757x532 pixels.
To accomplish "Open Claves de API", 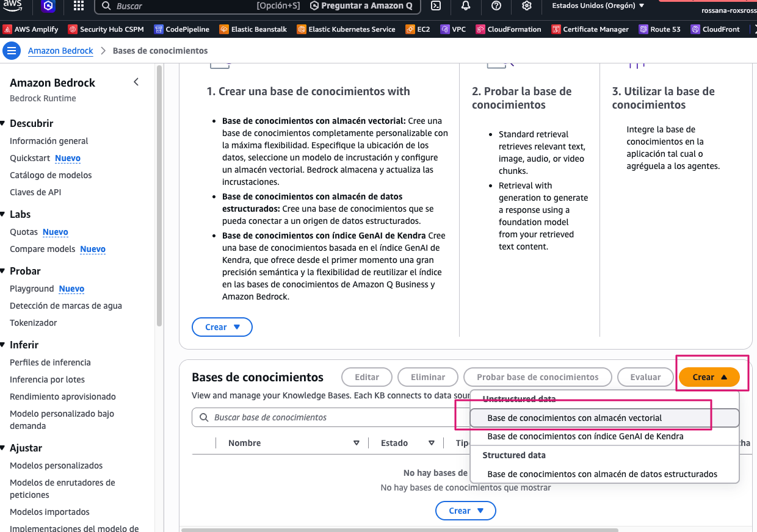I will (x=35, y=192).
